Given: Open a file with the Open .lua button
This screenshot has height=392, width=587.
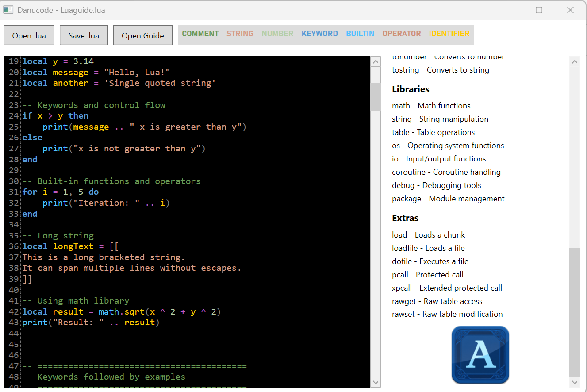Looking at the screenshot, I should (x=29, y=35).
